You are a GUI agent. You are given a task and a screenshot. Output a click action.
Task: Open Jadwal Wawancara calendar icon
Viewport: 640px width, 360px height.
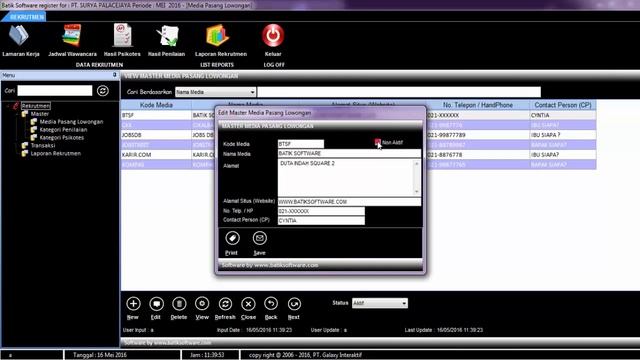click(x=72, y=36)
